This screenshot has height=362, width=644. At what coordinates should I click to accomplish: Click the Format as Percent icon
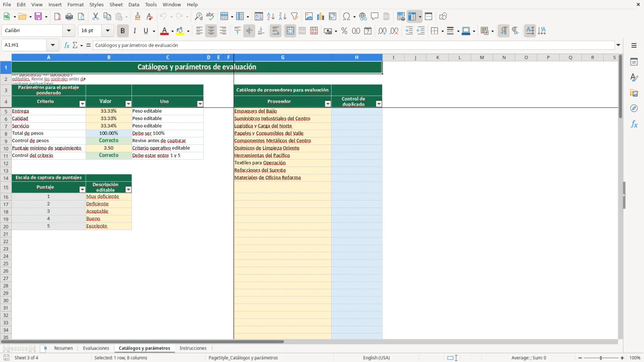[344, 31]
